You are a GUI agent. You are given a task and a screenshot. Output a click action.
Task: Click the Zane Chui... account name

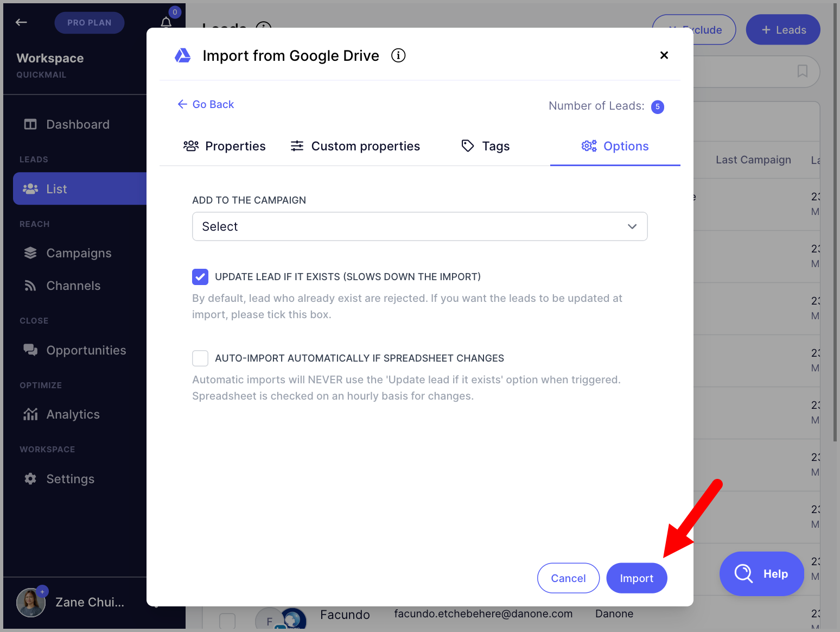[x=90, y=602]
